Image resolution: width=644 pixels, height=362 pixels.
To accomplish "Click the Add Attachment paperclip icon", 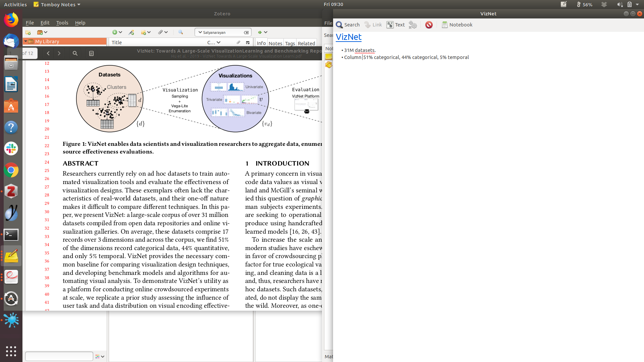I will coord(160,33).
